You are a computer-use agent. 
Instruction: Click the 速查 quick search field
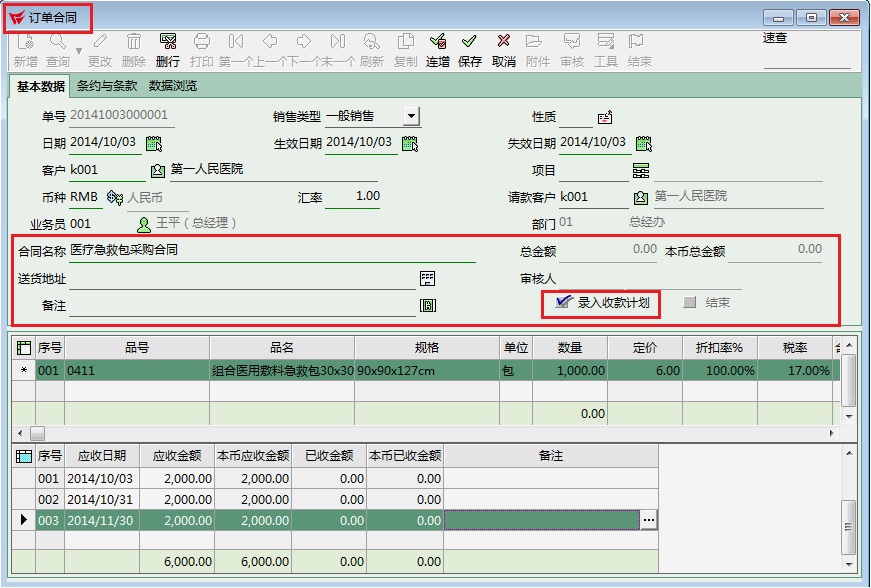[x=806, y=58]
